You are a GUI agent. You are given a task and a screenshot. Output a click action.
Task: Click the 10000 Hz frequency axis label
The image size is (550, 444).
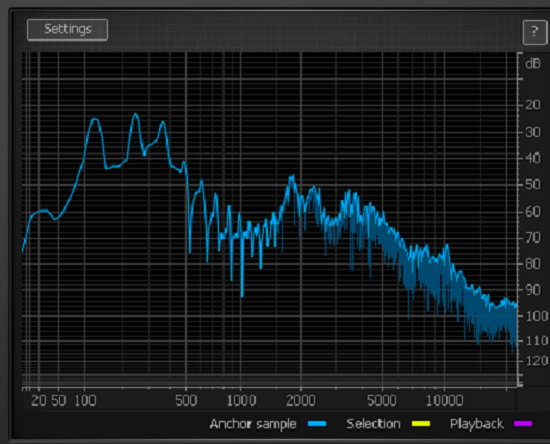444,401
